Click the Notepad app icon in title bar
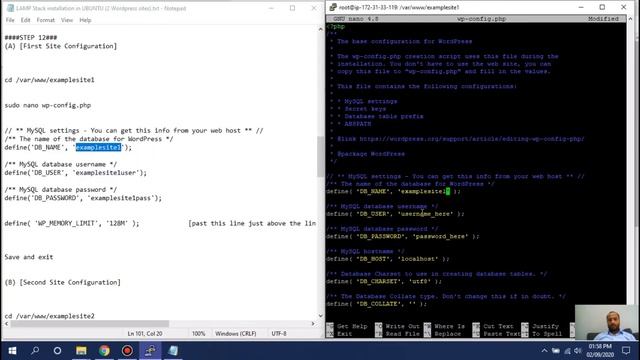640x360 pixels. (10, 8)
